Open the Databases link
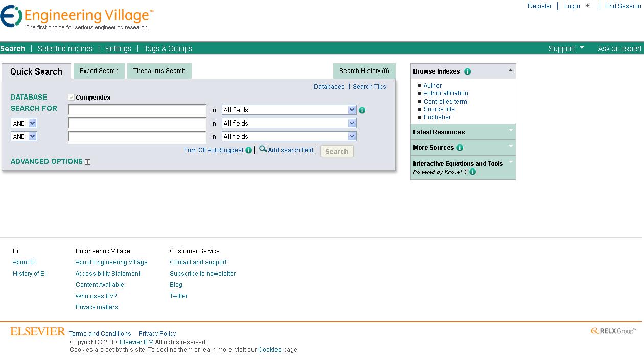 (x=329, y=87)
